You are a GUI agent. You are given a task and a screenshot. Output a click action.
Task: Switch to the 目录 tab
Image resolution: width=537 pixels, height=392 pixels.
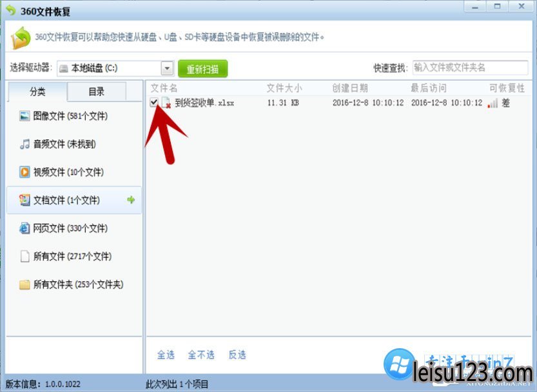point(97,92)
